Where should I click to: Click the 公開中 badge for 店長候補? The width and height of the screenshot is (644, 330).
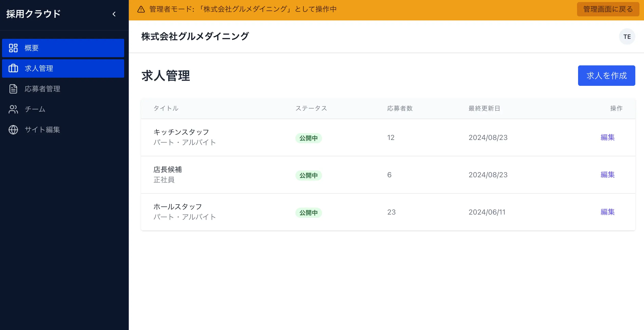308,175
